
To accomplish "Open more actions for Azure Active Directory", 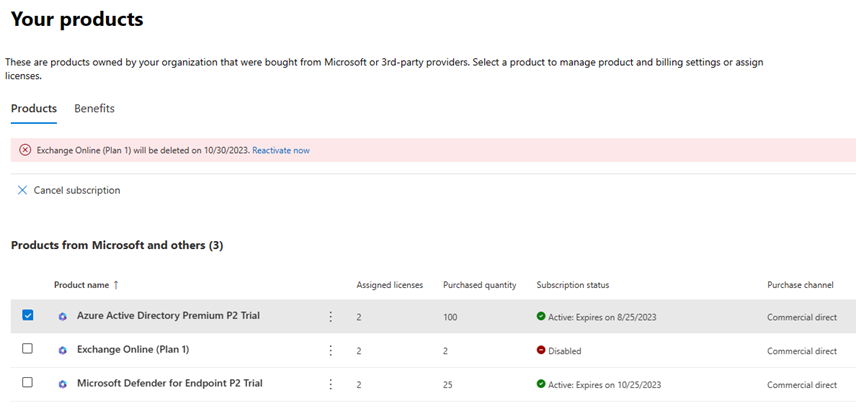I will pyautogui.click(x=330, y=316).
